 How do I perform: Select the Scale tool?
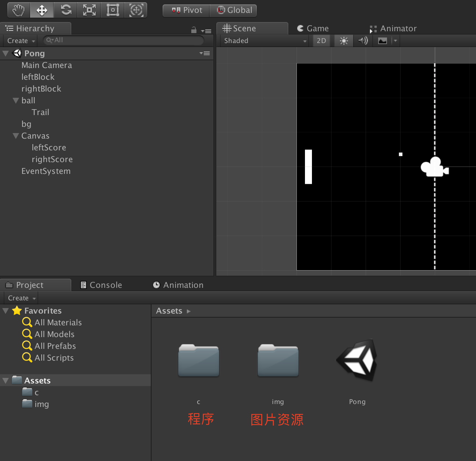point(89,10)
